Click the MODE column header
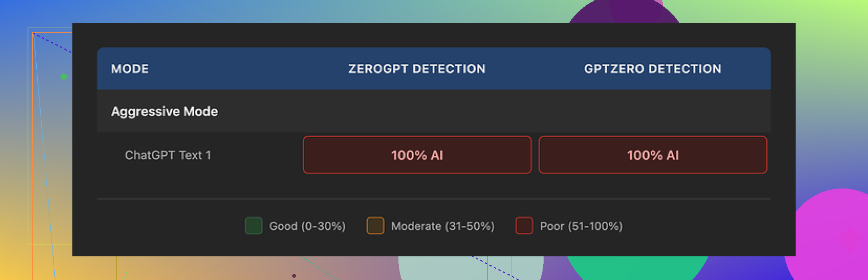868x280 pixels. click(130, 69)
